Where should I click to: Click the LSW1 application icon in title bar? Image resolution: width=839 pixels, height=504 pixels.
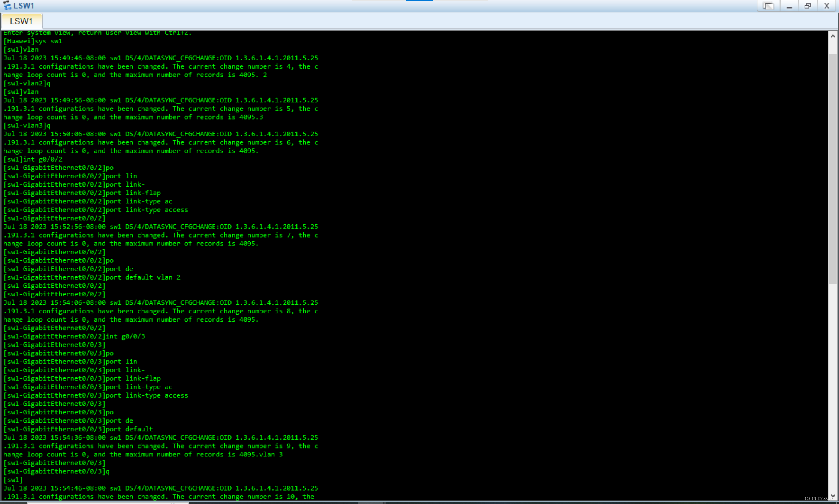click(x=7, y=6)
